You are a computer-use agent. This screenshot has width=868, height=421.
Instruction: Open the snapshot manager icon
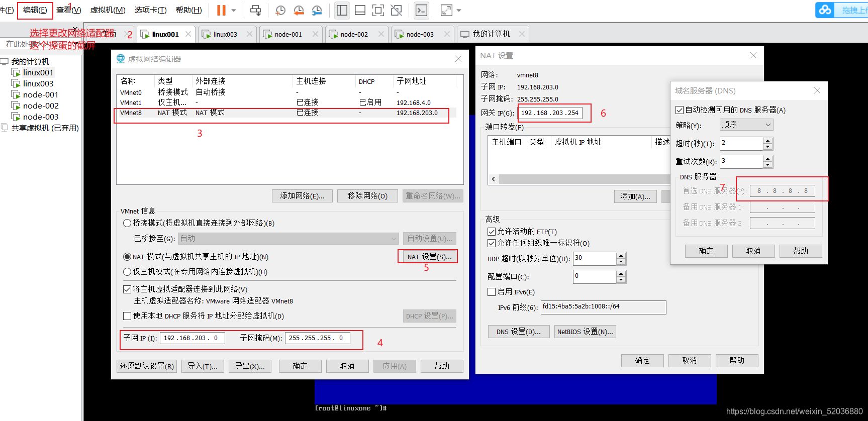pos(317,10)
